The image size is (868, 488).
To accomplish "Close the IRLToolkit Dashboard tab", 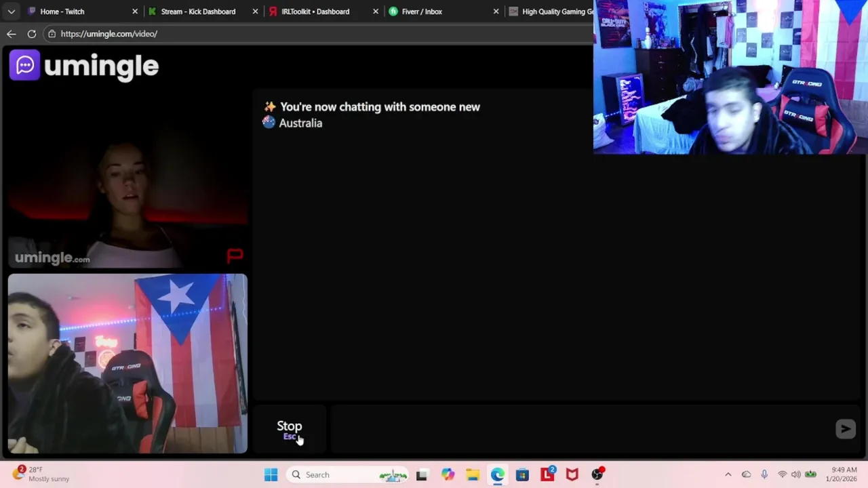I will point(375,12).
